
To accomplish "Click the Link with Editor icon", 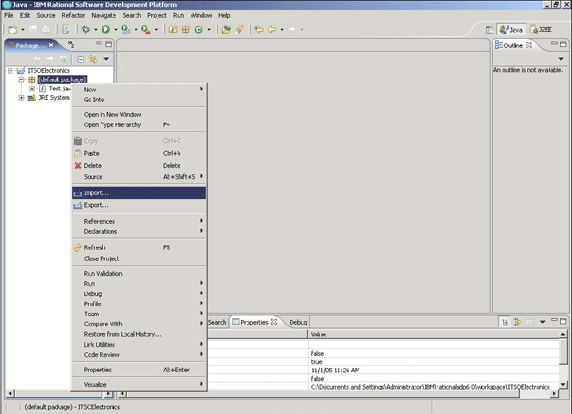I will pyautogui.click(x=93, y=59).
